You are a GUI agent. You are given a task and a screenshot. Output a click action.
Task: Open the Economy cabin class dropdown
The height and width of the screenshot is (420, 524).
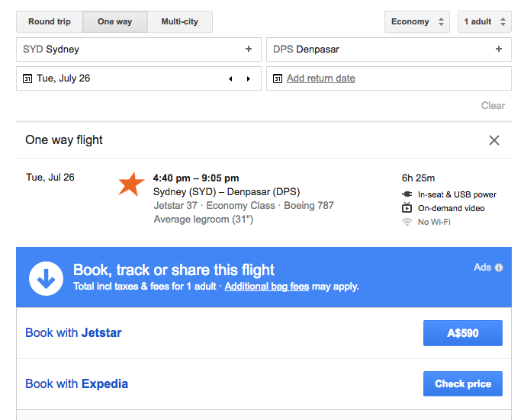[417, 21]
